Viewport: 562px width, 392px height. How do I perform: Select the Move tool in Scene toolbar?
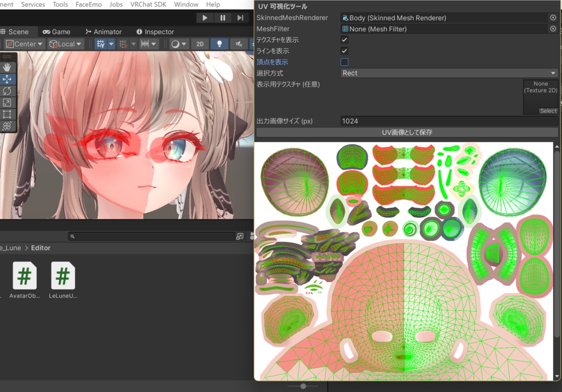click(x=7, y=79)
